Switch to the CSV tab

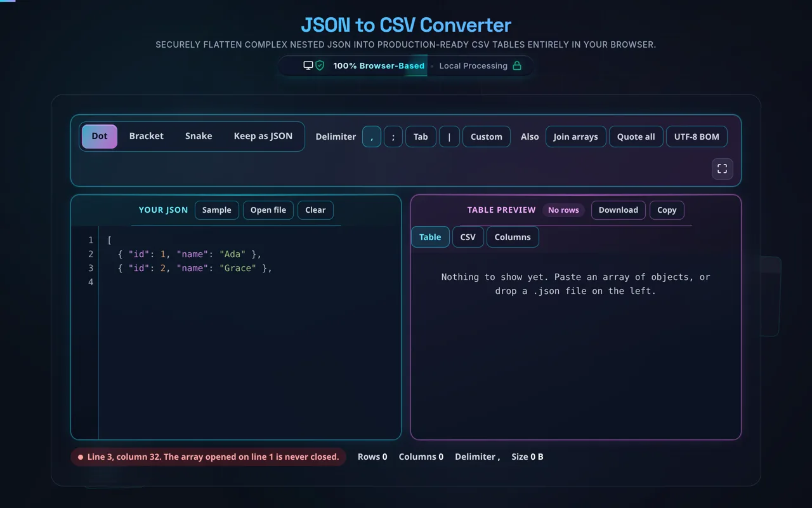[468, 237]
